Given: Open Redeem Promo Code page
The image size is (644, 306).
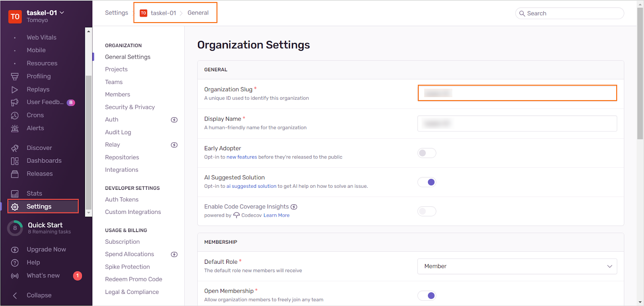Looking at the screenshot, I should coord(134,279).
